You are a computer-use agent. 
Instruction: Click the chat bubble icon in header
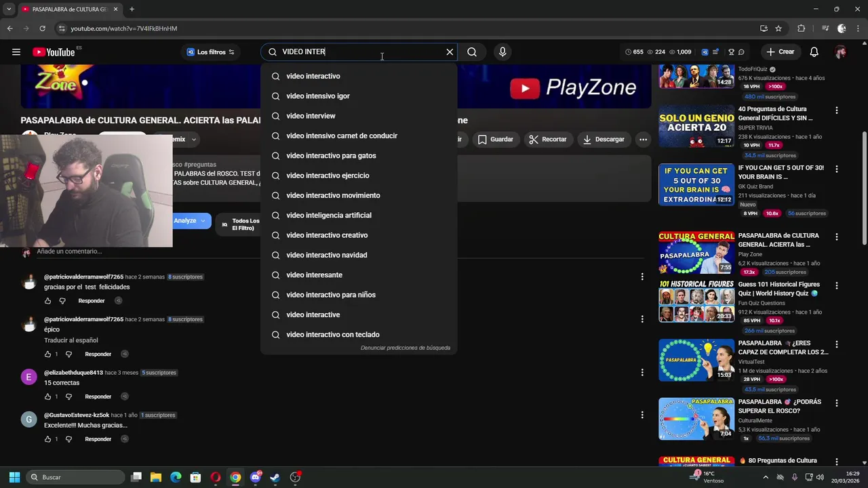coord(741,52)
